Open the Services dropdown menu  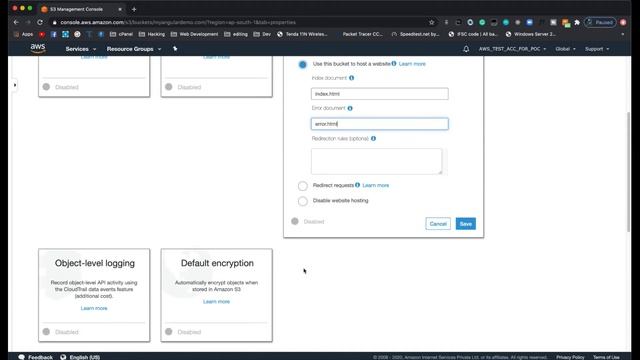(x=80, y=49)
